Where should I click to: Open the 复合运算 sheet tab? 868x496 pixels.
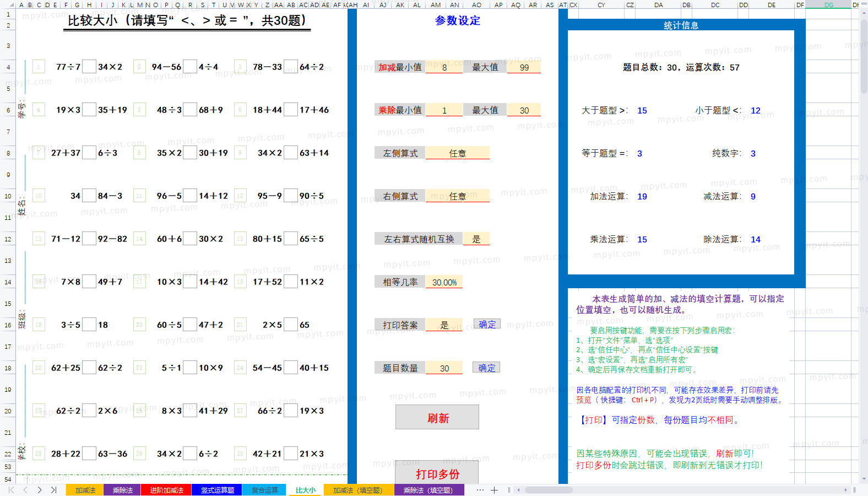tap(265, 490)
